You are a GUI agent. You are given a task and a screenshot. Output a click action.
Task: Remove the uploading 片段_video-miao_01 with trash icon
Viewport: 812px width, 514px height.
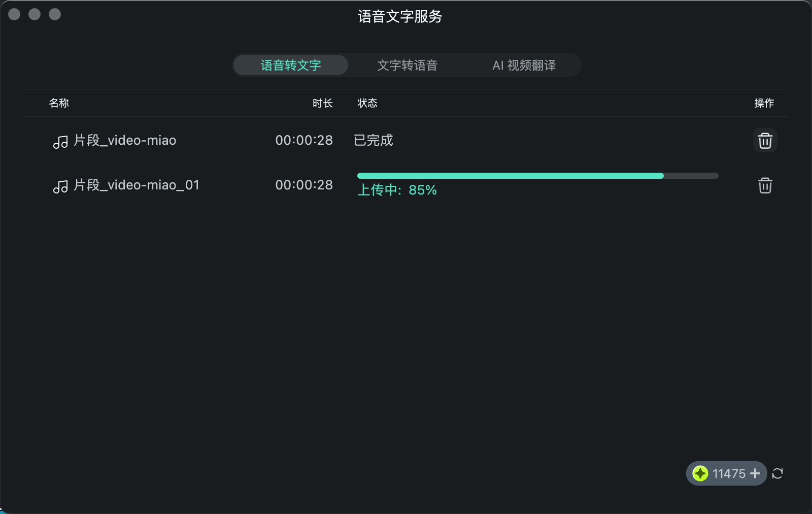765,185
